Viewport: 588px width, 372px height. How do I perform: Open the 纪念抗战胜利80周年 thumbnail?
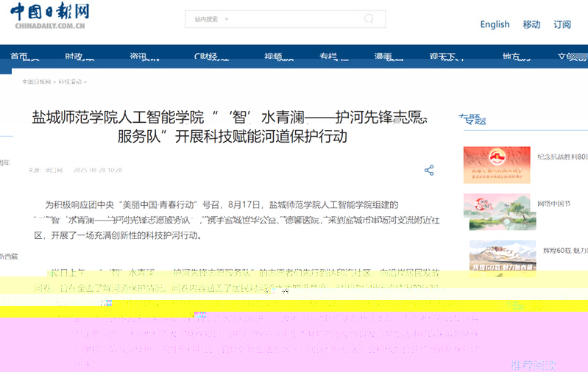tap(497, 165)
